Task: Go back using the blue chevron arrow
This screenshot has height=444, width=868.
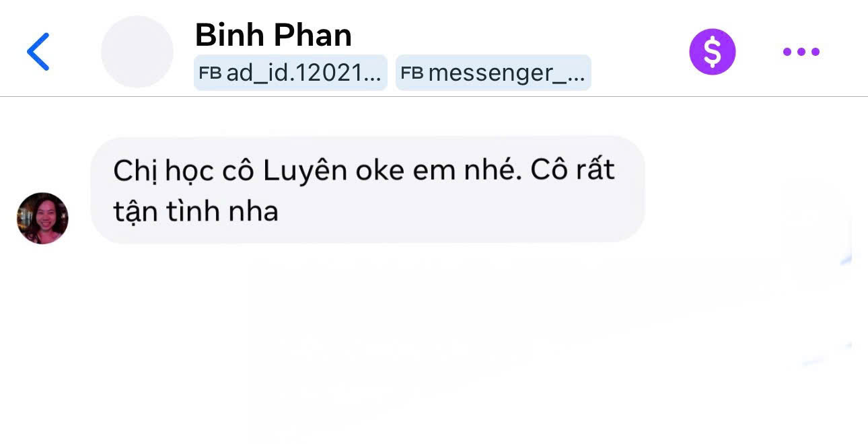Action: click(38, 52)
